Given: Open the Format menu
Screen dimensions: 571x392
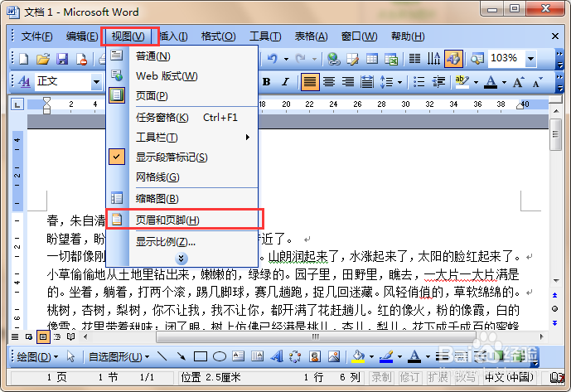Looking at the screenshot, I should tap(218, 36).
